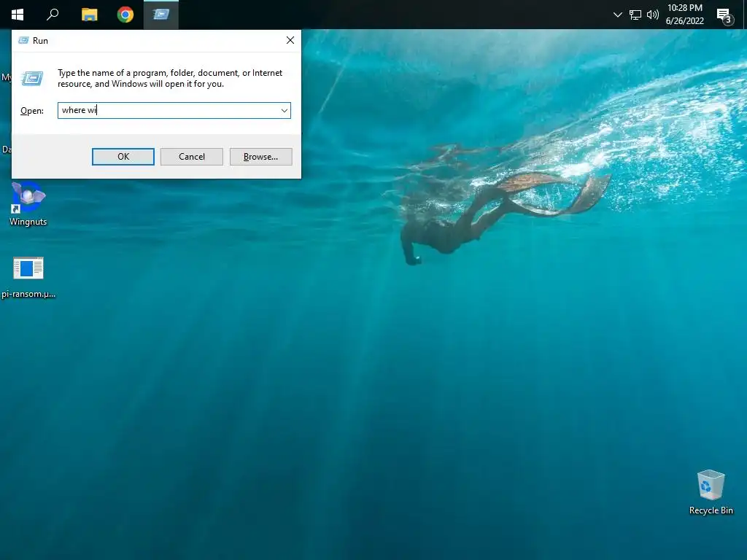Close the Run dialog
This screenshot has height=560, width=747.
click(x=290, y=41)
